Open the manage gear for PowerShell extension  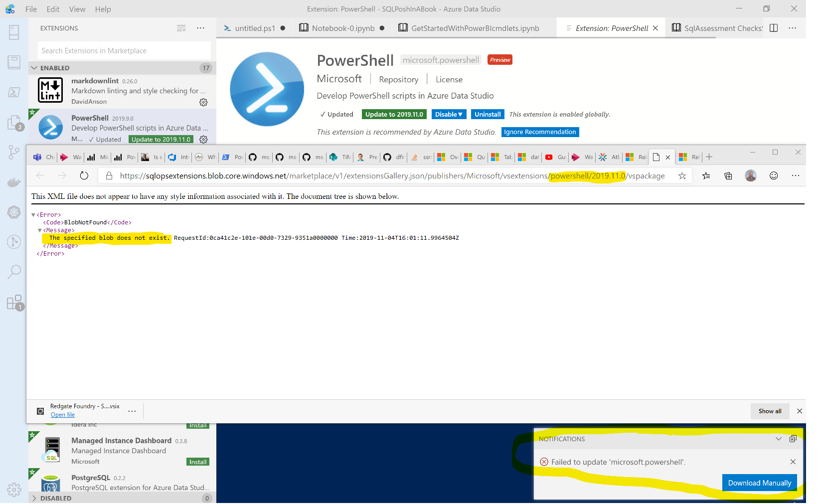[x=203, y=140]
